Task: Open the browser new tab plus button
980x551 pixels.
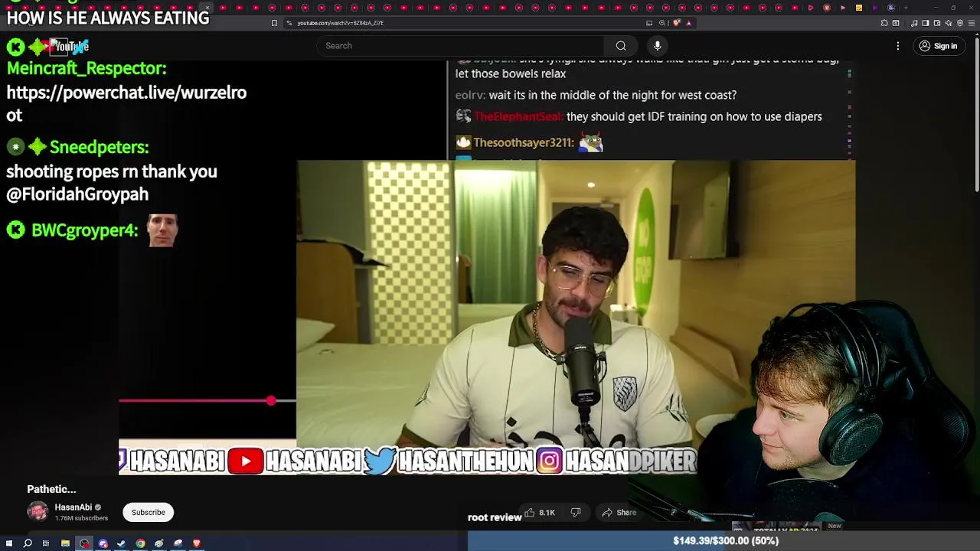Action: pyautogui.click(x=906, y=8)
